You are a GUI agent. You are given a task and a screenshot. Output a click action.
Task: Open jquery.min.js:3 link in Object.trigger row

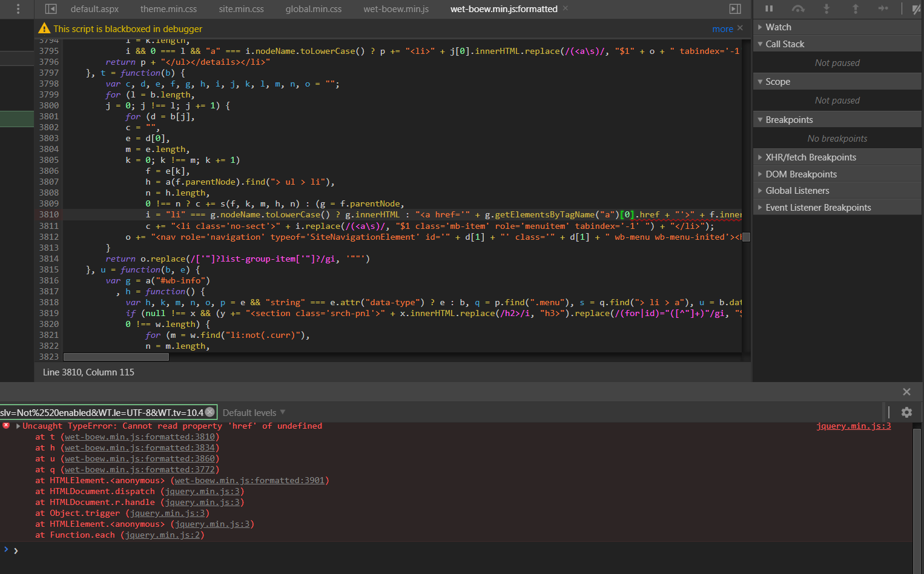[168, 513]
